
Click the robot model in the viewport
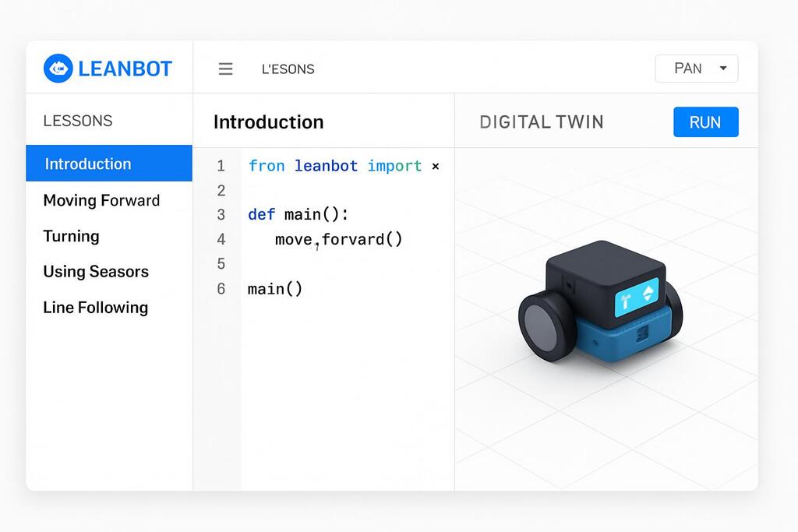601,301
